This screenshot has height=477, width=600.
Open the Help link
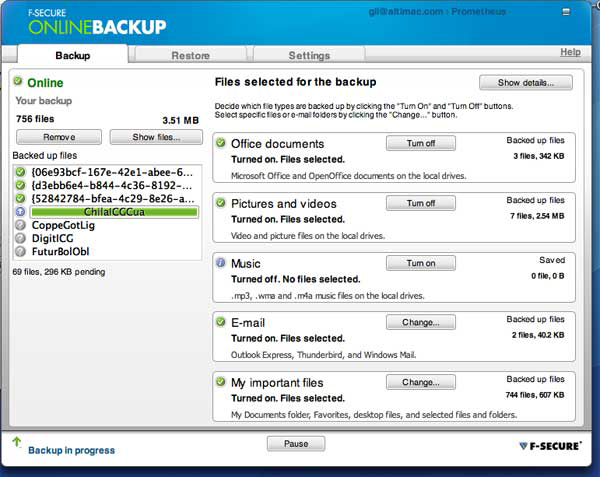[569, 52]
